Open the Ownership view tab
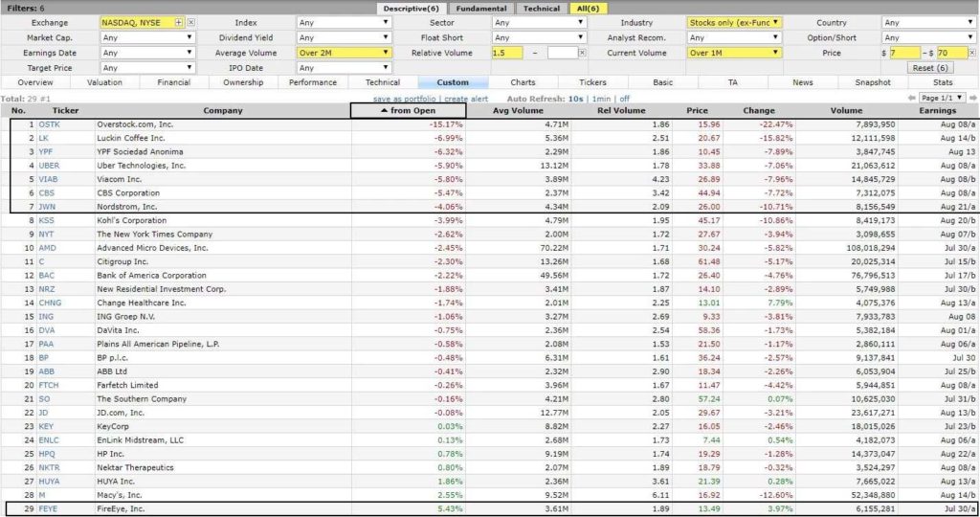Screen dimensions: 980x517 (243, 82)
